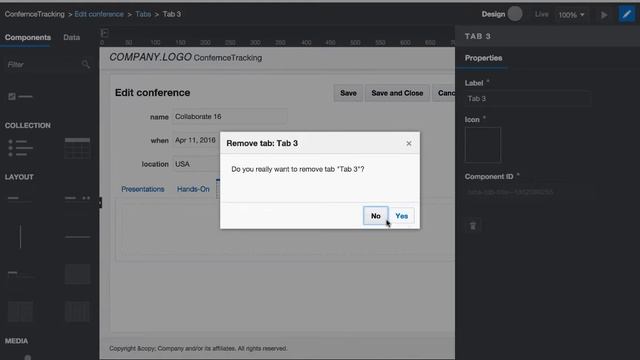Click the blue pencil edit icon
The width and height of the screenshot is (640, 360).
[627, 14]
